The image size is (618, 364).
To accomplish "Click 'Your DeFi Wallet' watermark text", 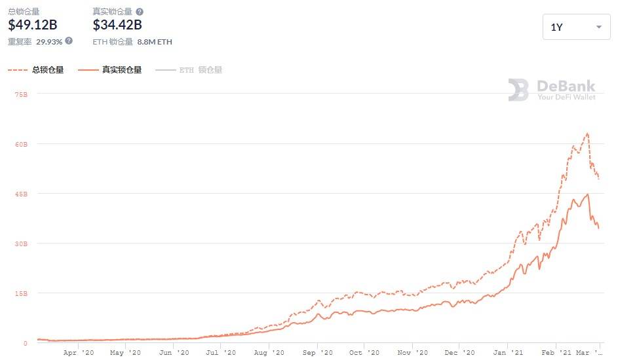I will [x=566, y=97].
